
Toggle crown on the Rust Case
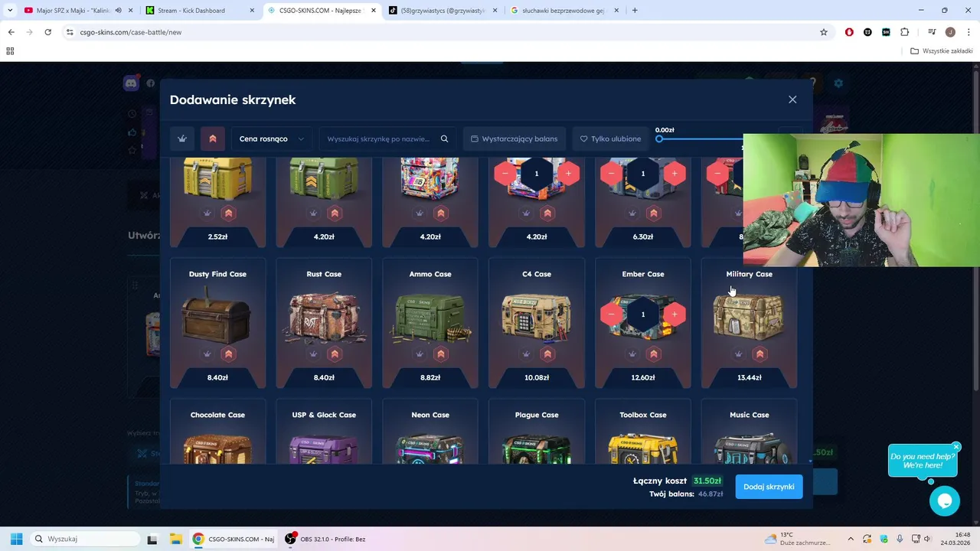pyautogui.click(x=313, y=354)
